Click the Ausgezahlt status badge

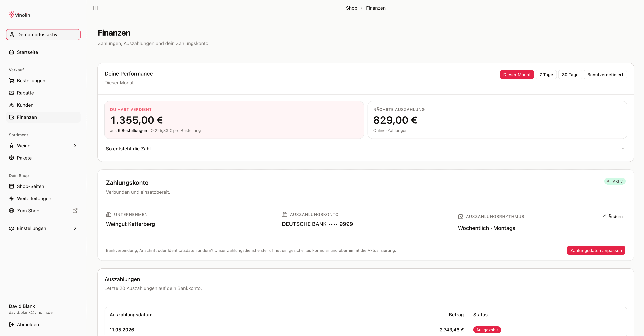[487, 330]
